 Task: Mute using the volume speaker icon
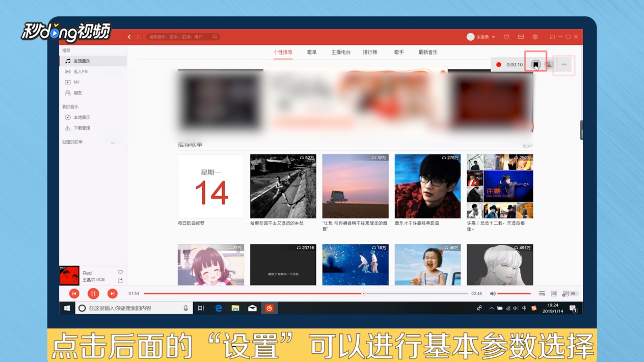point(492,293)
